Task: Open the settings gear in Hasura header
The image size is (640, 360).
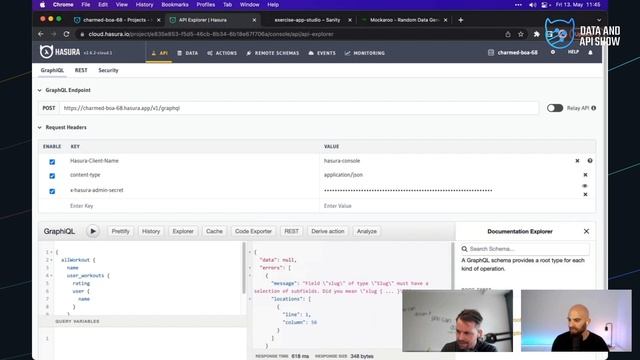Action: (x=553, y=52)
